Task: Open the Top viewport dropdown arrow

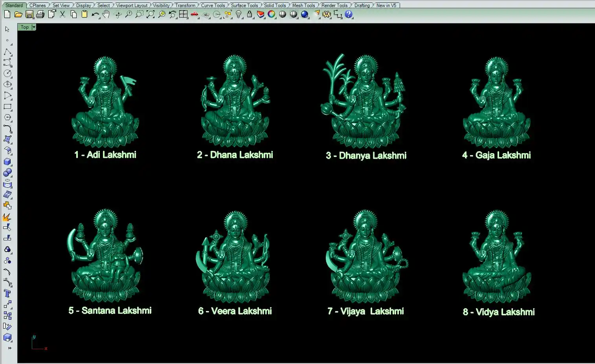Action: tap(34, 27)
